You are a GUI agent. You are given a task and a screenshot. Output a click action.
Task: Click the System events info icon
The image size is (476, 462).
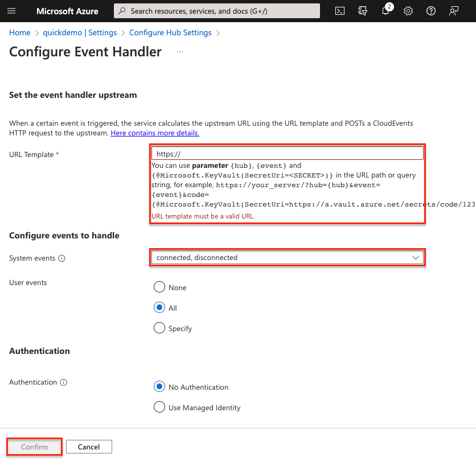[61, 258]
